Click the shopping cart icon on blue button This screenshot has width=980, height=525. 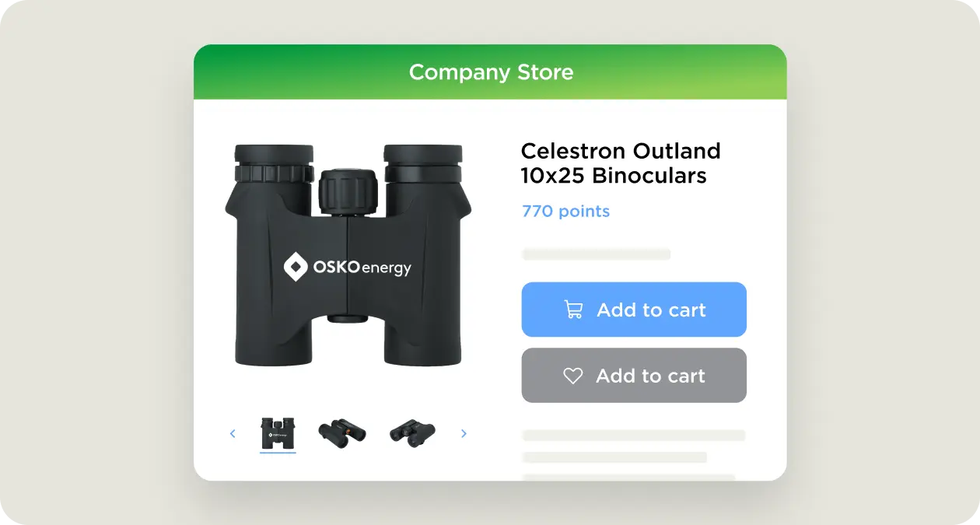(x=573, y=310)
